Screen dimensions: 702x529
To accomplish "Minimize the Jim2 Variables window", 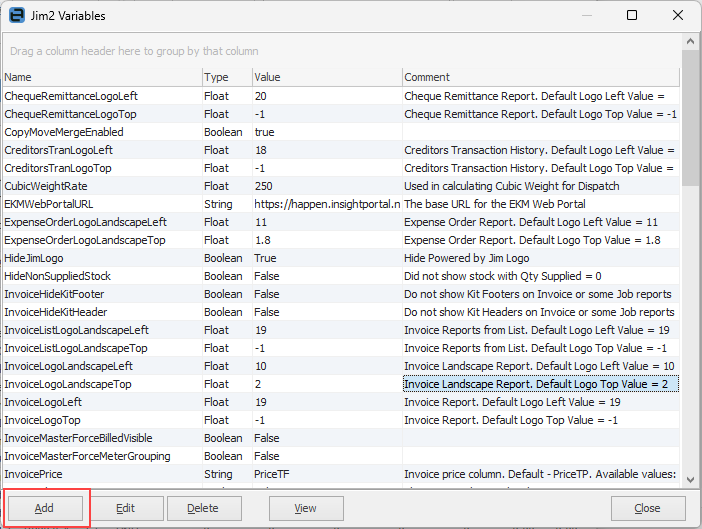I will [585, 16].
